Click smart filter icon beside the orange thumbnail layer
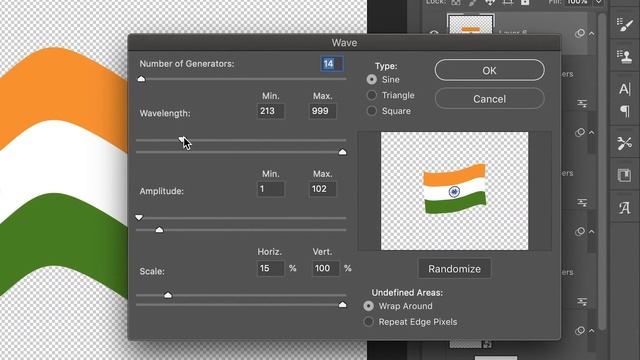The width and height of the screenshot is (640, 360). click(x=580, y=33)
